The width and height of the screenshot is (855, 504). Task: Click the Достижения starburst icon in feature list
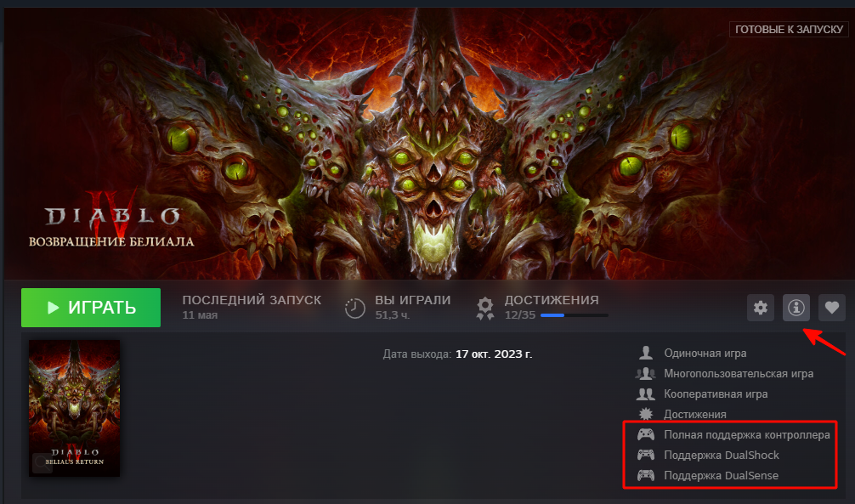[x=646, y=414]
